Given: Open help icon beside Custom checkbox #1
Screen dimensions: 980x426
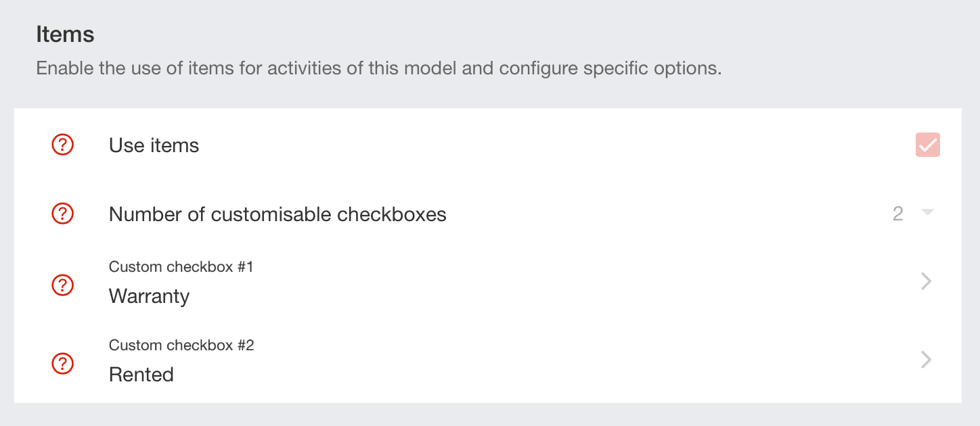Looking at the screenshot, I should tap(63, 285).
